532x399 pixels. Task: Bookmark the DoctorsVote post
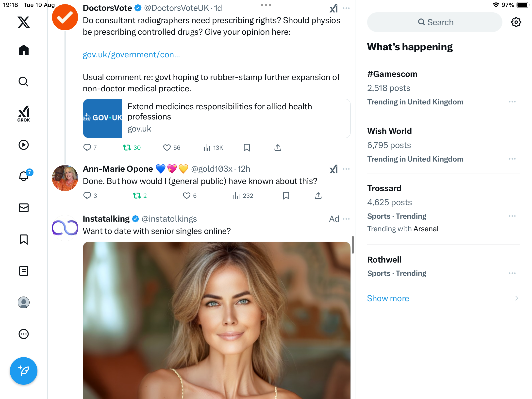click(247, 148)
